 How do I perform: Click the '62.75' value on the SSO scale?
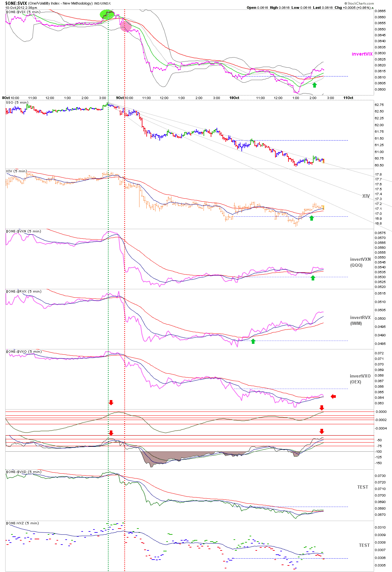click(x=379, y=105)
